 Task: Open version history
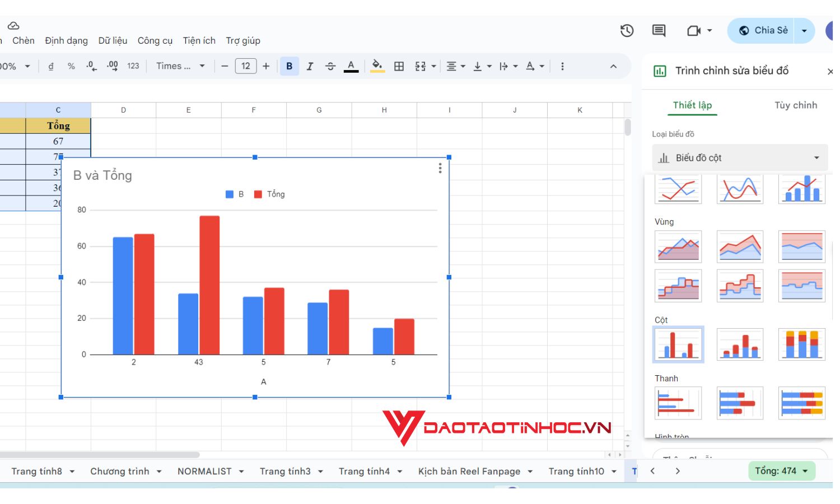click(x=627, y=31)
